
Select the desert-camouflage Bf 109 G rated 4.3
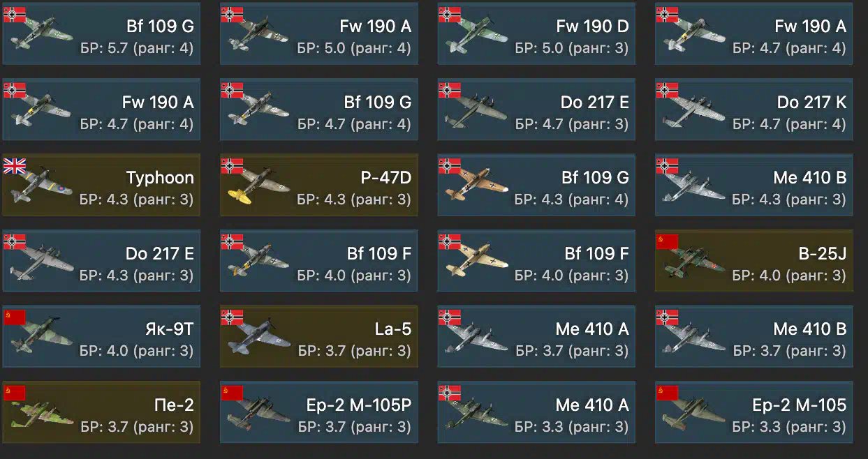tap(536, 185)
